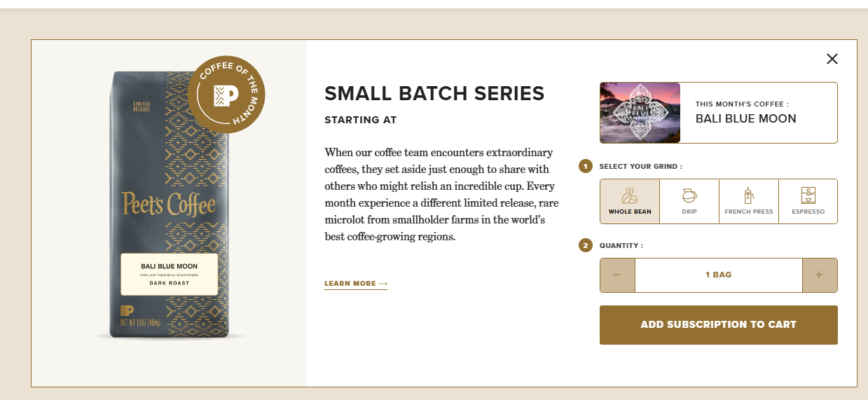Screen dimensions: 868x400
Task: Pick the French Press grind option
Action: point(748,201)
